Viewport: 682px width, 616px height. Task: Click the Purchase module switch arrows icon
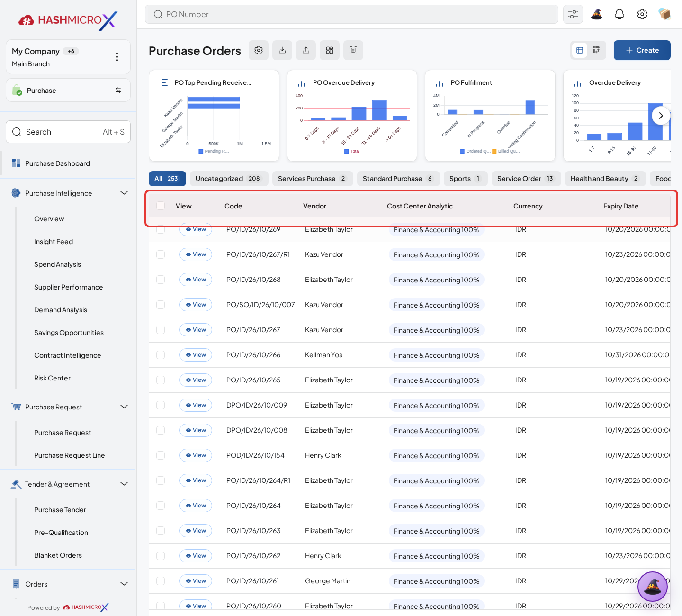(118, 90)
